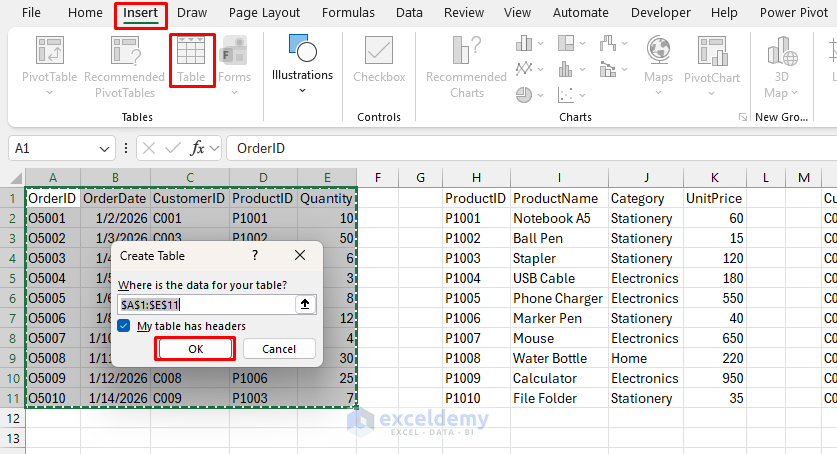Click the table data range input field

(207, 305)
